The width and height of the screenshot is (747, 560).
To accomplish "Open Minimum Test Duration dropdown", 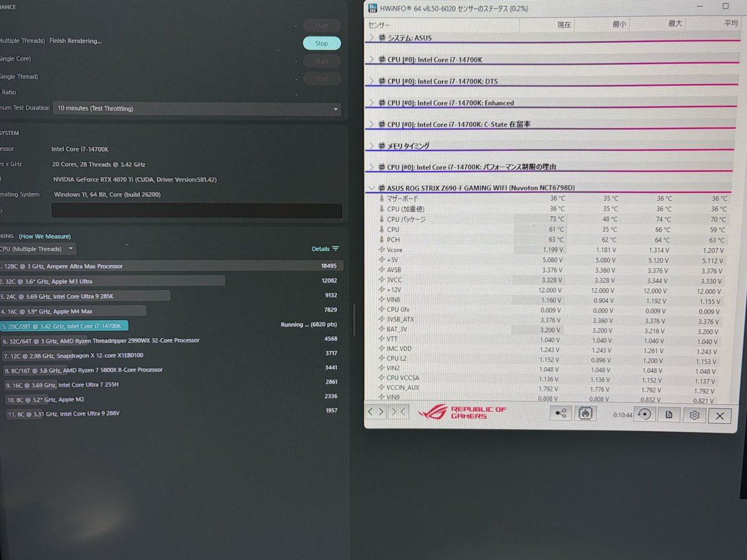I will pyautogui.click(x=197, y=108).
